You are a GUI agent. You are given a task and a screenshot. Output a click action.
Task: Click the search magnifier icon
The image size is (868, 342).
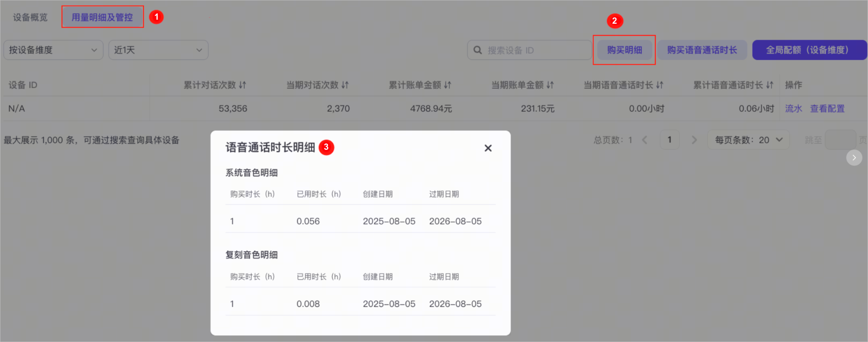(x=478, y=50)
